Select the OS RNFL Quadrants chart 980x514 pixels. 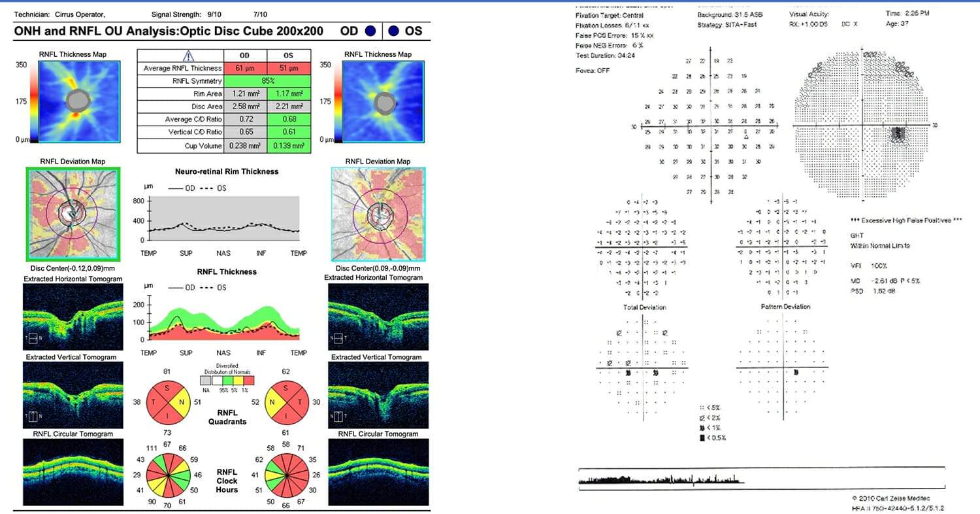click(x=287, y=402)
